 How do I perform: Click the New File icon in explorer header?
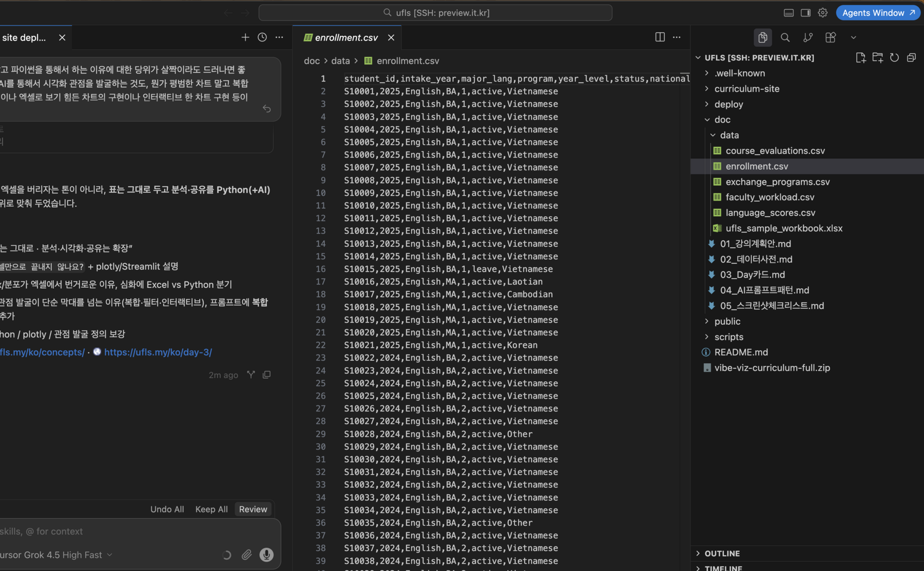pos(860,57)
